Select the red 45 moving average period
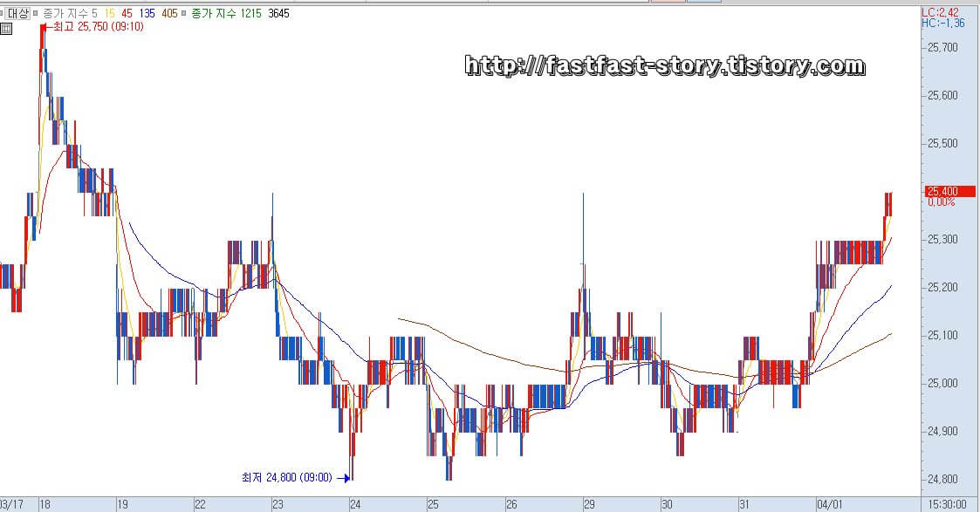 (x=127, y=13)
